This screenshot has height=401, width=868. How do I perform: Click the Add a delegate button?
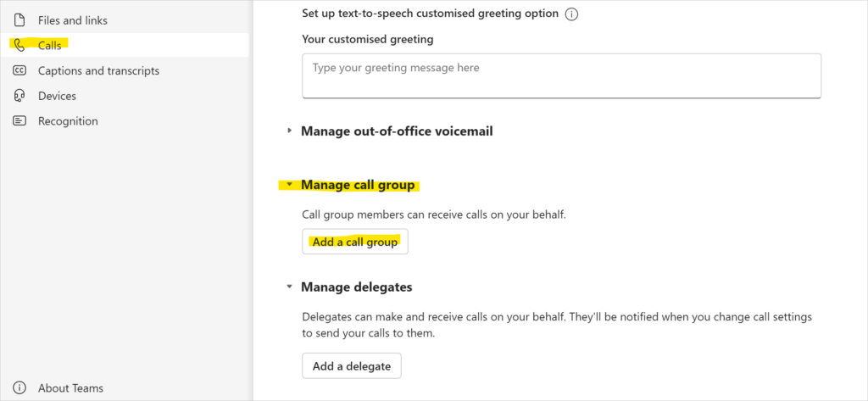coord(352,366)
